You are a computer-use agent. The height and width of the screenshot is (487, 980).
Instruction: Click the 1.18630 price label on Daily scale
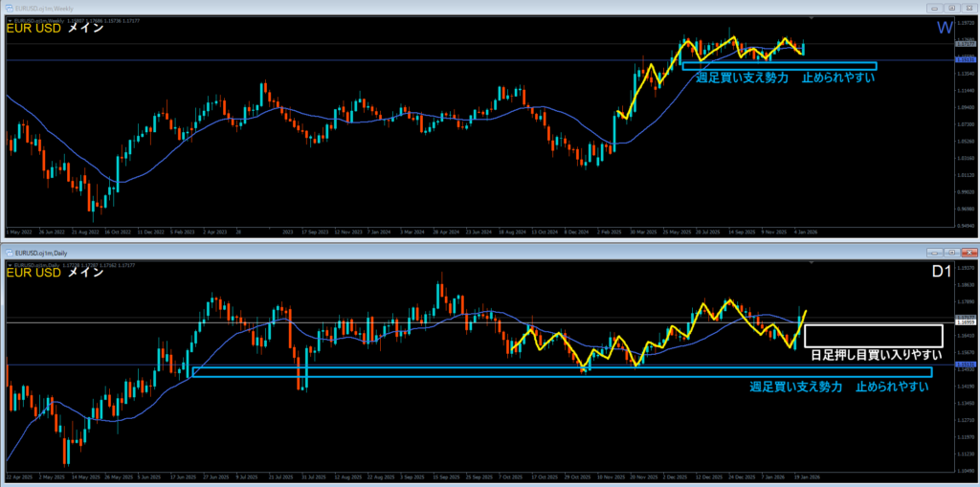(964, 284)
